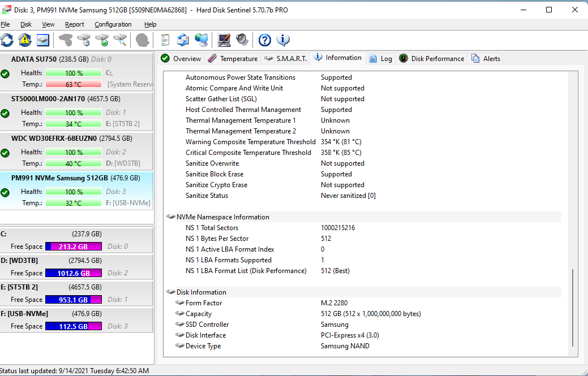This screenshot has height=376, width=588.
Task: Click the speaker sound toolbar icon
Action: click(242, 40)
